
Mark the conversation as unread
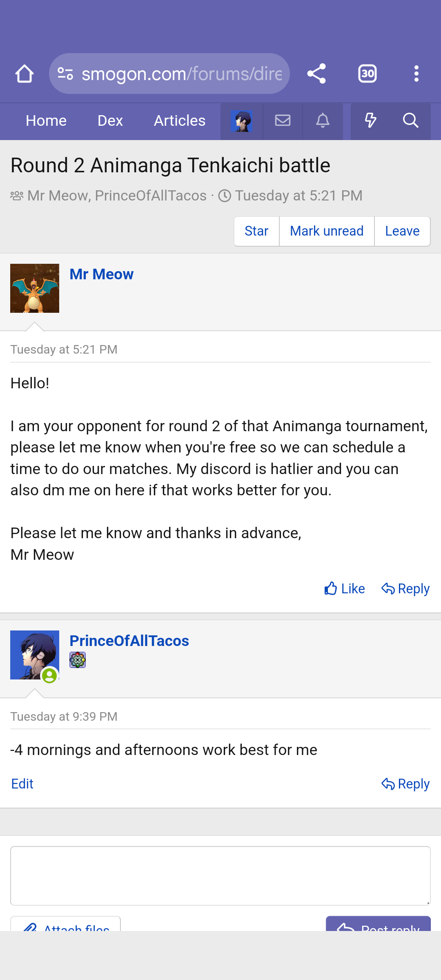(x=327, y=231)
